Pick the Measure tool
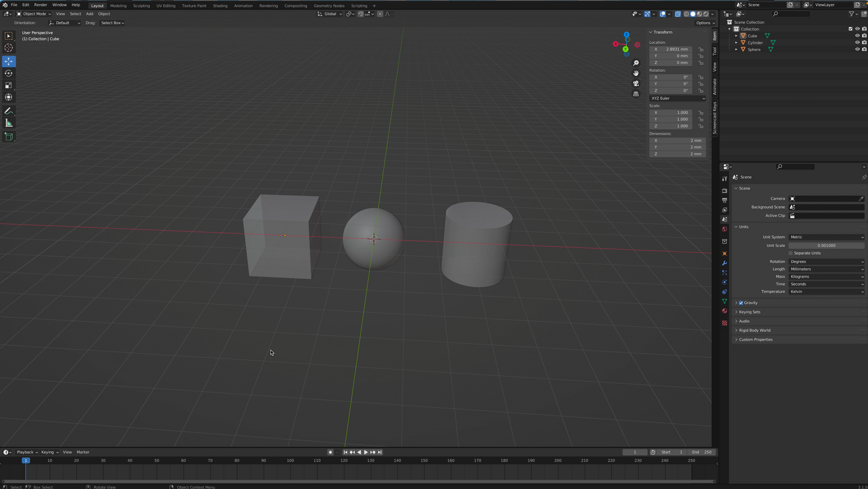The height and width of the screenshot is (489, 868). pyautogui.click(x=8, y=123)
